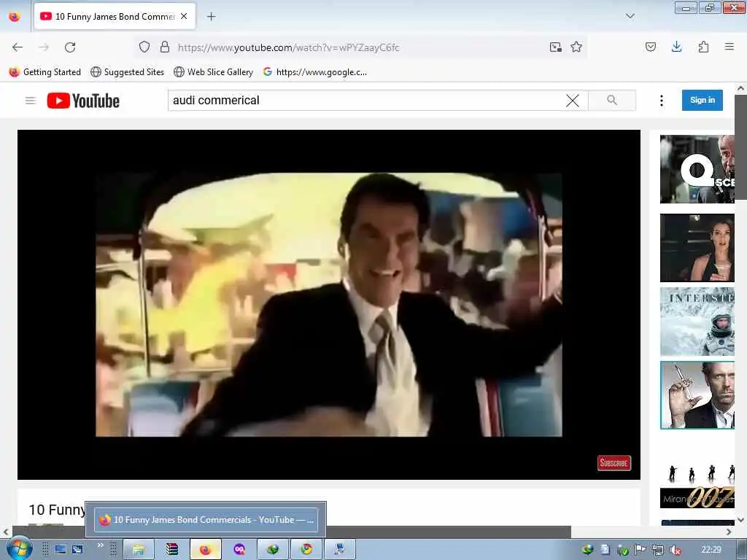Expand the list all tabs dropdown
747x560 pixels.
(630, 16)
